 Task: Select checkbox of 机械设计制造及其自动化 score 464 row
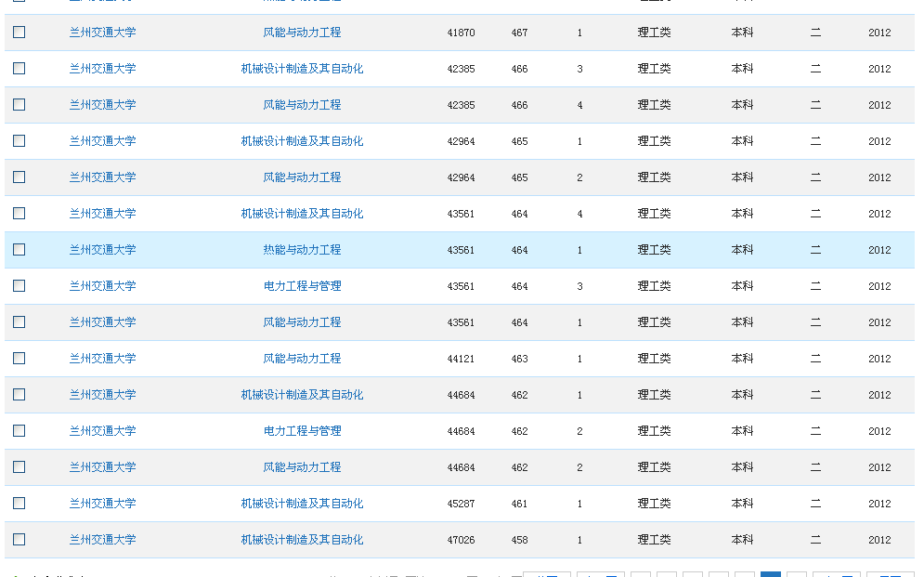(19, 214)
